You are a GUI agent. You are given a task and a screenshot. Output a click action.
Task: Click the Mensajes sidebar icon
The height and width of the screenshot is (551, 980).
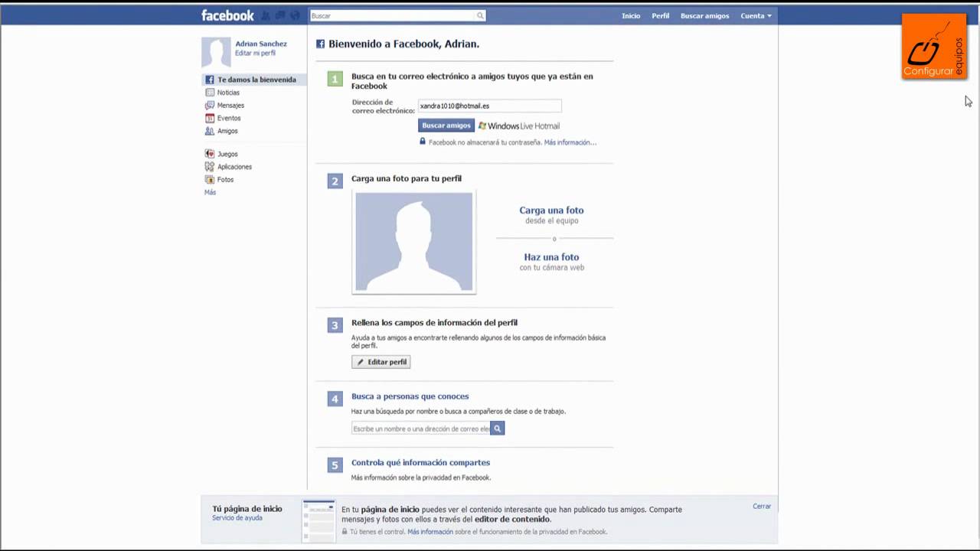(209, 106)
